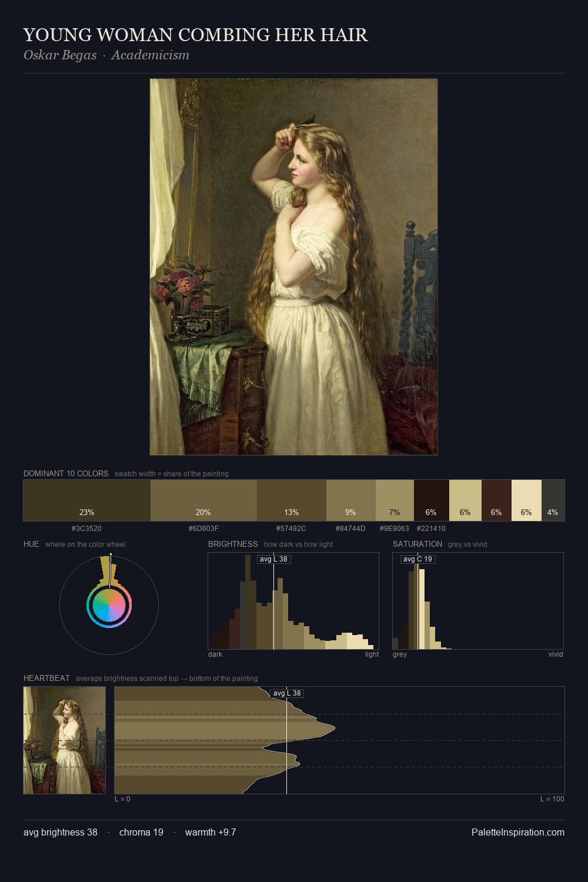
Task: Click the 'grey' axis label
Action: pos(400,654)
